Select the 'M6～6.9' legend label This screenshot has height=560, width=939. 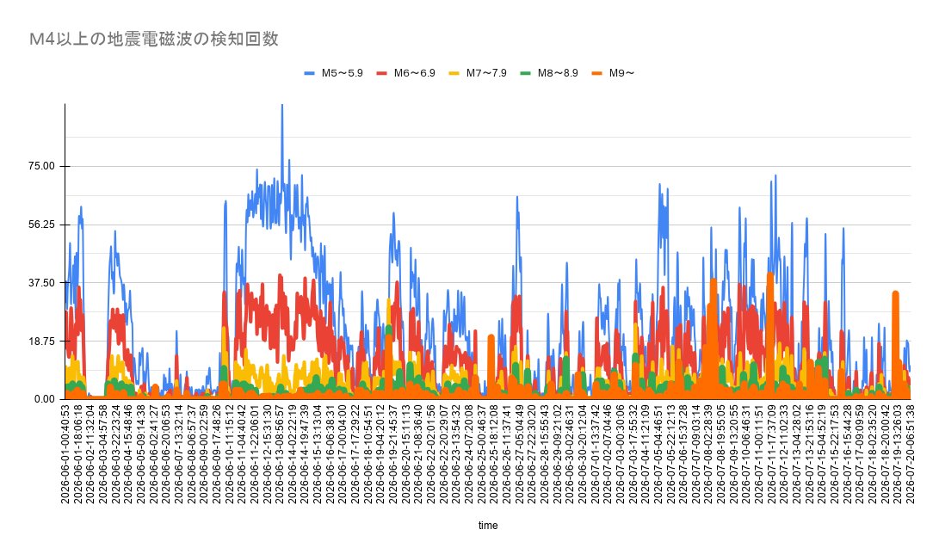pyautogui.click(x=414, y=74)
